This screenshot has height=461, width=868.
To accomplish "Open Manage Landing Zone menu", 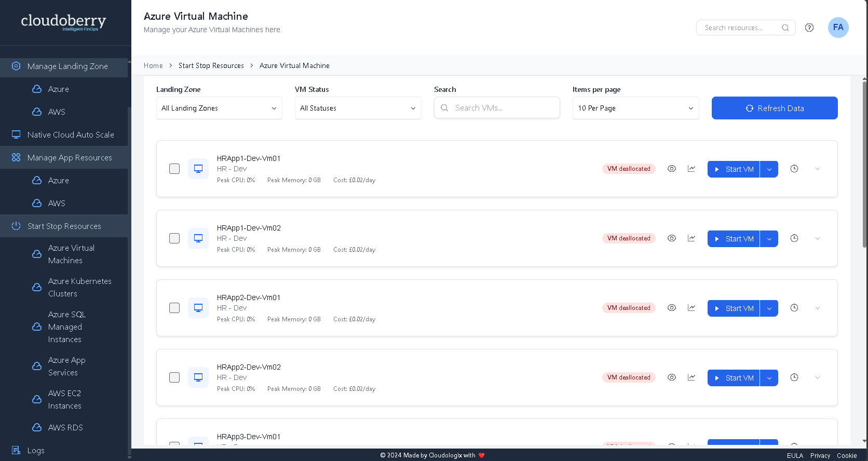I will point(64,66).
